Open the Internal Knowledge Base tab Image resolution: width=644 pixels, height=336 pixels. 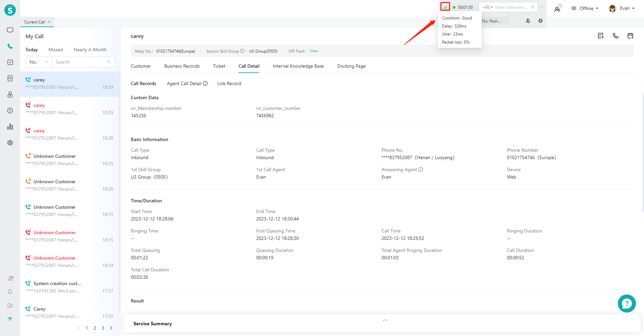pyautogui.click(x=298, y=66)
